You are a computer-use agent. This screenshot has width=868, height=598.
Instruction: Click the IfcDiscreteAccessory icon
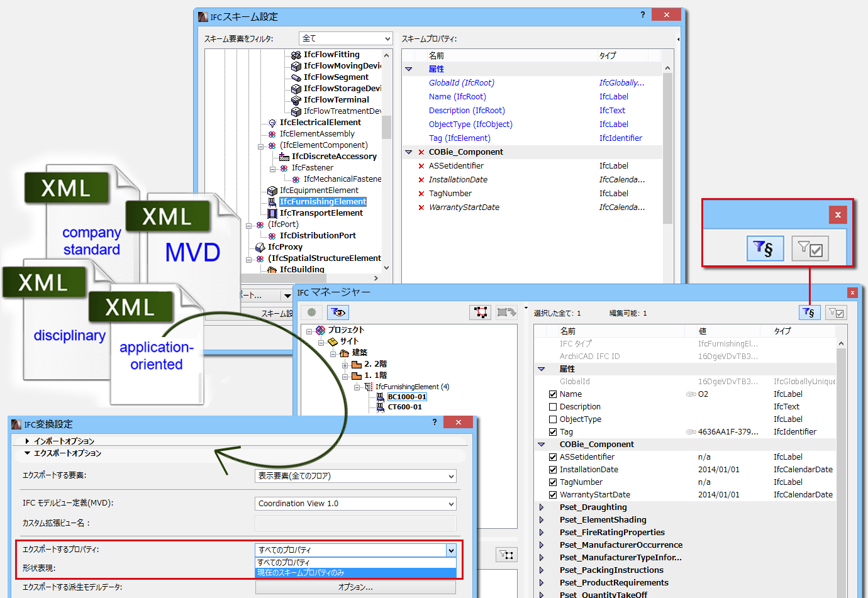[x=284, y=157]
